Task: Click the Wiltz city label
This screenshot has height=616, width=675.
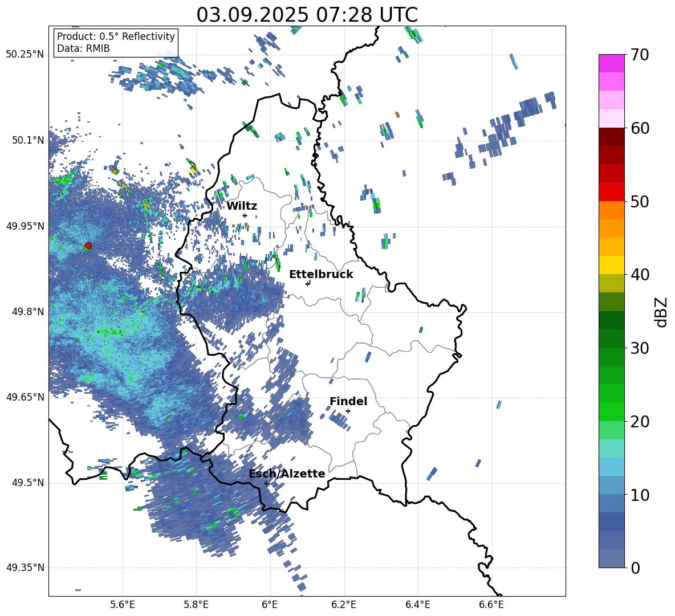Action: 242,206
